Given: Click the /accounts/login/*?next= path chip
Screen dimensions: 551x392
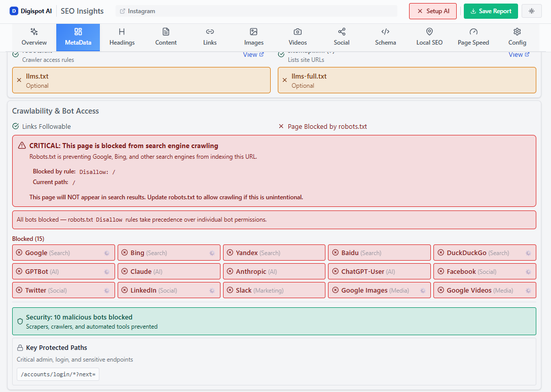Looking at the screenshot, I should point(58,374).
